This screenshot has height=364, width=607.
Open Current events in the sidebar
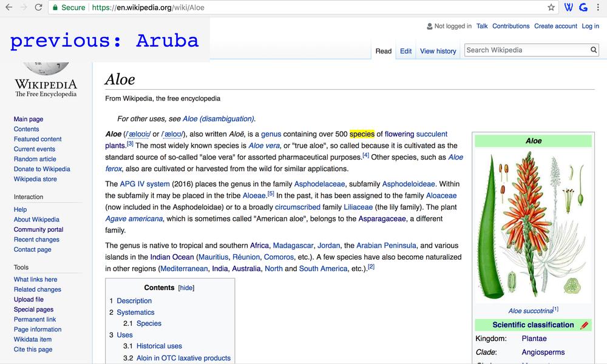pyautogui.click(x=35, y=149)
